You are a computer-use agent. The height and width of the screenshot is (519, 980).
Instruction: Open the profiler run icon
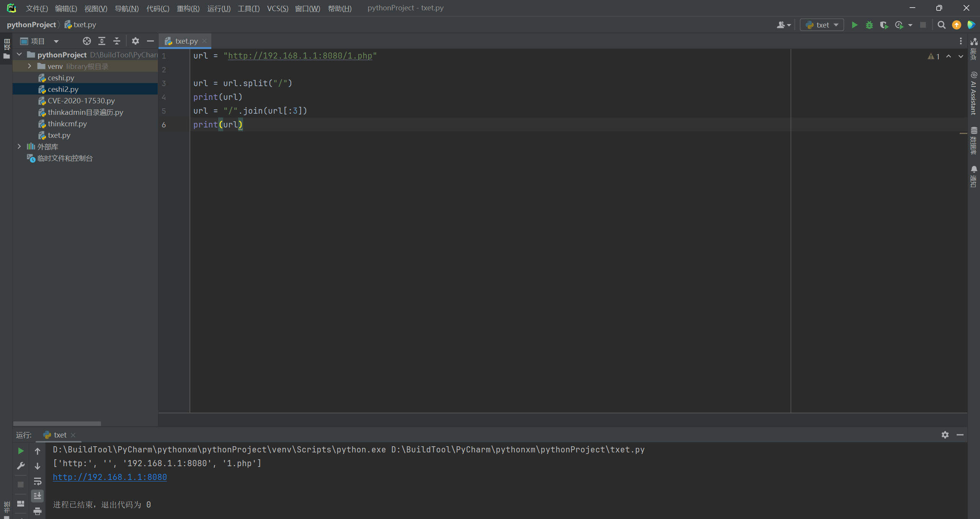pos(899,25)
